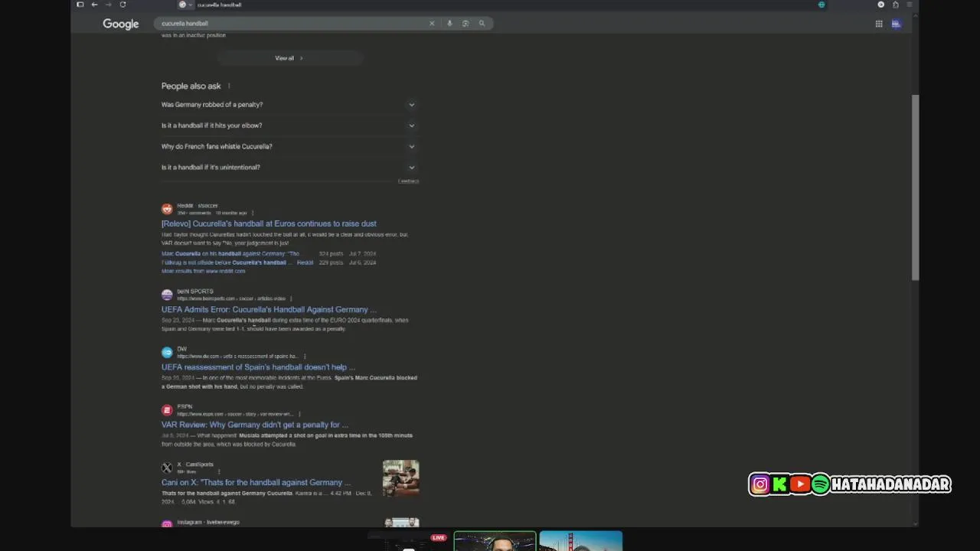Open the Google account avatar
The height and width of the screenshot is (551, 980).
[896, 24]
